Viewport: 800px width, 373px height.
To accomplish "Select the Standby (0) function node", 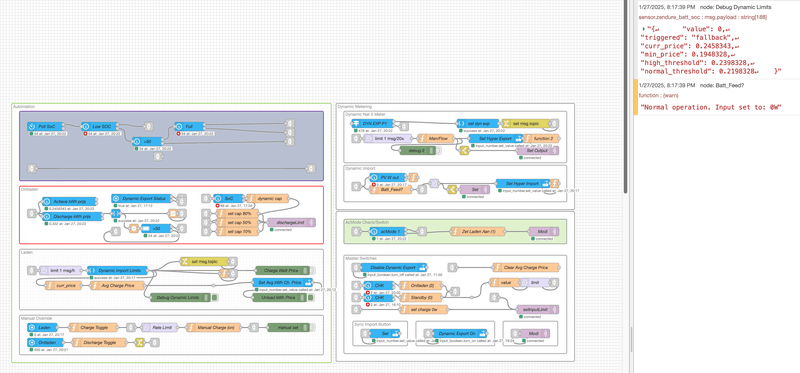I will (x=420, y=297).
